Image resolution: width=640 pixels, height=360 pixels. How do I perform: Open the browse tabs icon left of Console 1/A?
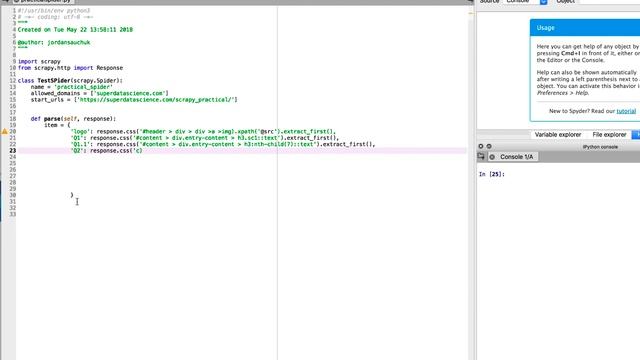point(481,157)
